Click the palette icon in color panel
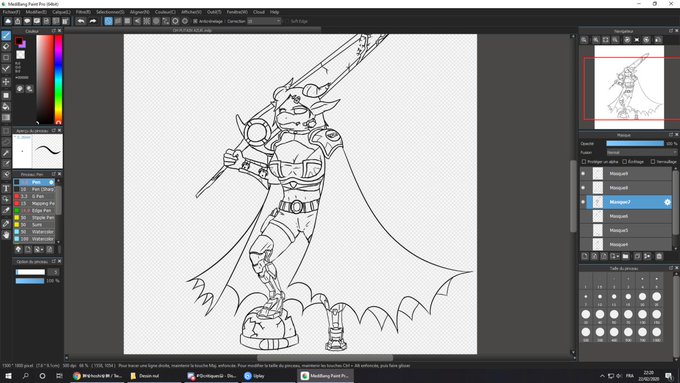680x383 pixels. [x=20, y=88]
